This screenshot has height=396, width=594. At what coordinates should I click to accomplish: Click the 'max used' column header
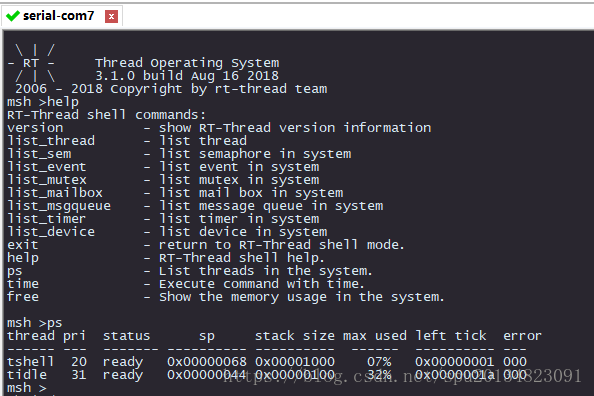coord(375,336)
